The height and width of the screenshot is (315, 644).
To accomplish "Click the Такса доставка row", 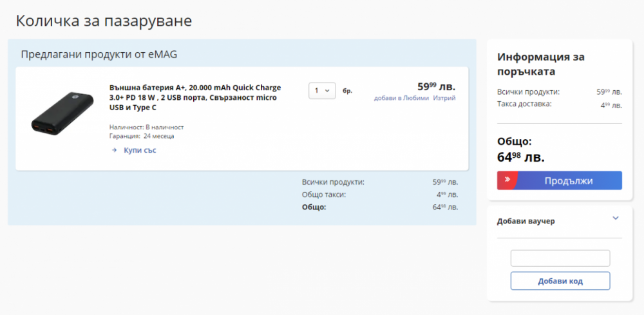I will point(559,104).
